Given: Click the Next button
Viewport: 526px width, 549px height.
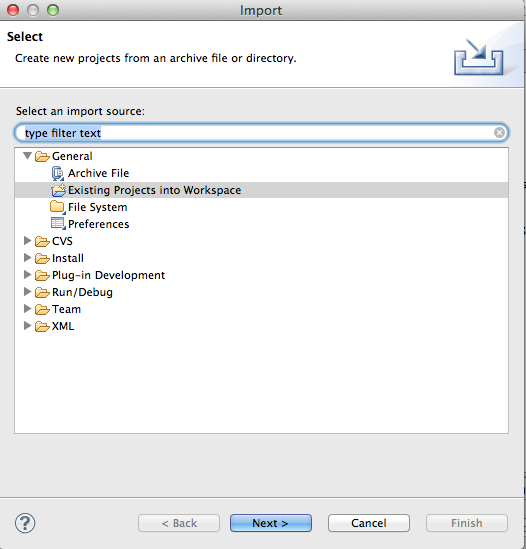Looking at the screenshot, I should click(271, 523).
